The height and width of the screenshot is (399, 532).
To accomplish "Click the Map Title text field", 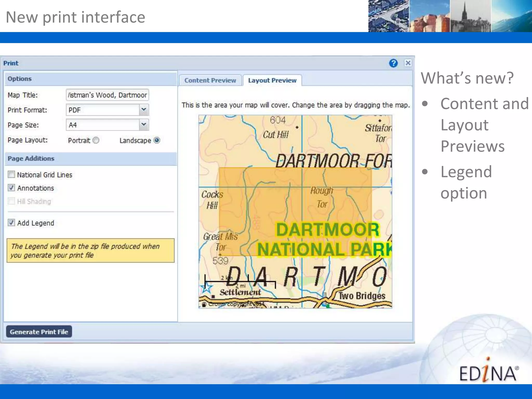I will click(107, 95).
